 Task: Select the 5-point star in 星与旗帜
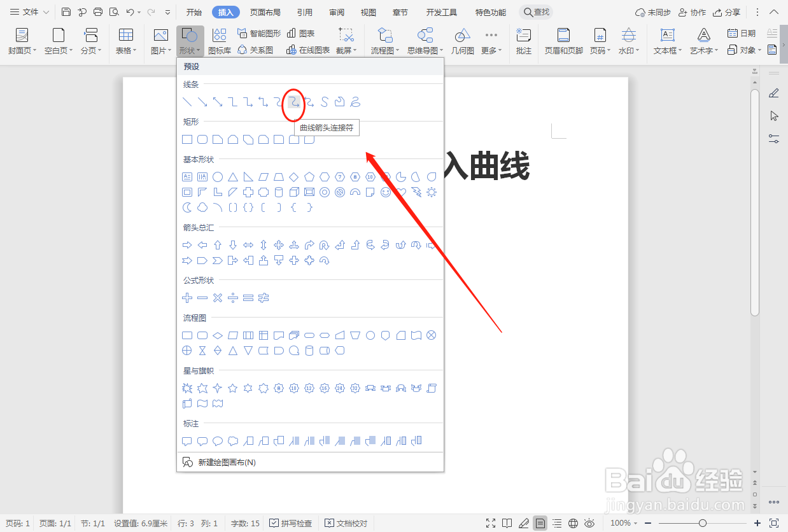click(x=233, y=388)
